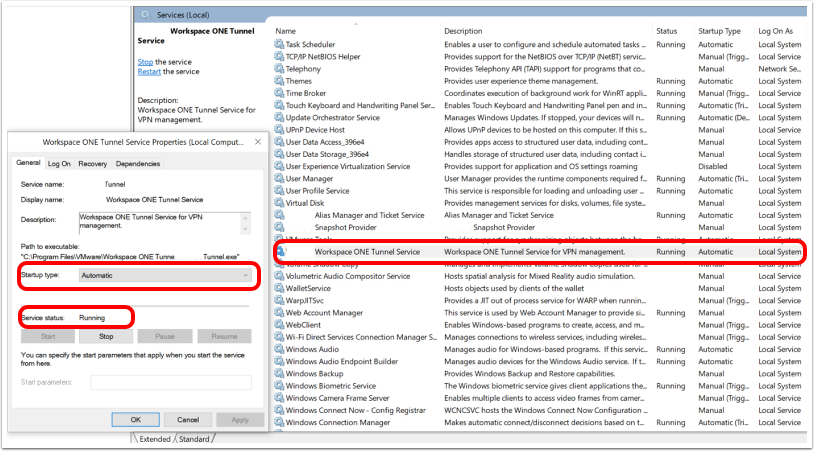Click the Windows Audio service gear icon
814x451 pixels.
tap(280, 349)
